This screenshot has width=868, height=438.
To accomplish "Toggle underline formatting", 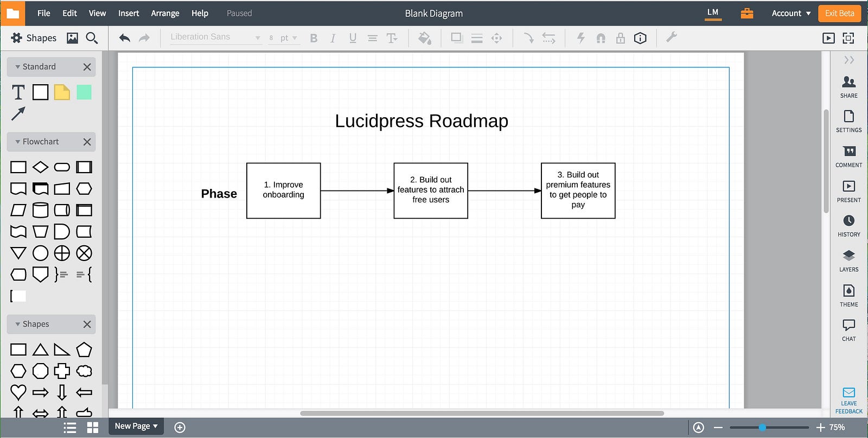I will tap(353, 38).
